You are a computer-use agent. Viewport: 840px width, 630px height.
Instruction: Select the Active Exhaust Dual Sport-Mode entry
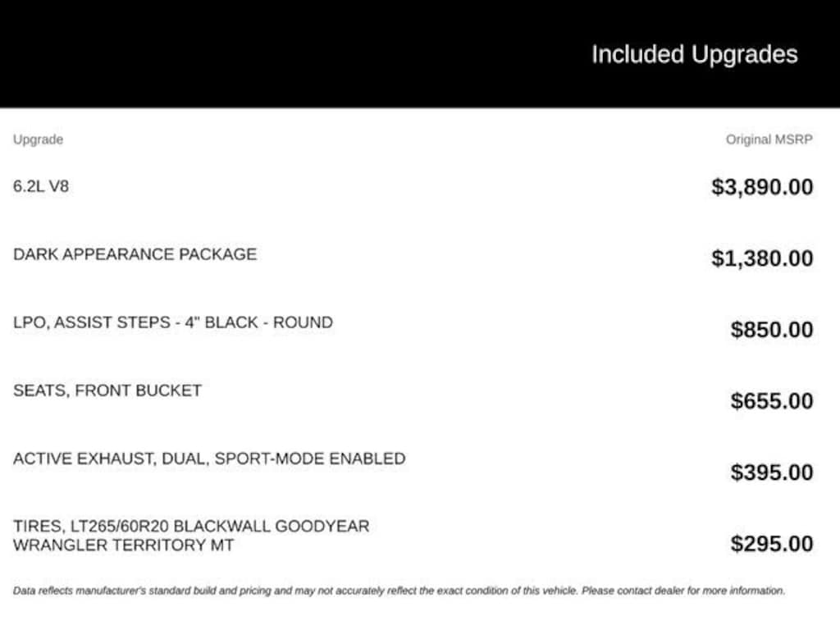click(x=209, y=459)
